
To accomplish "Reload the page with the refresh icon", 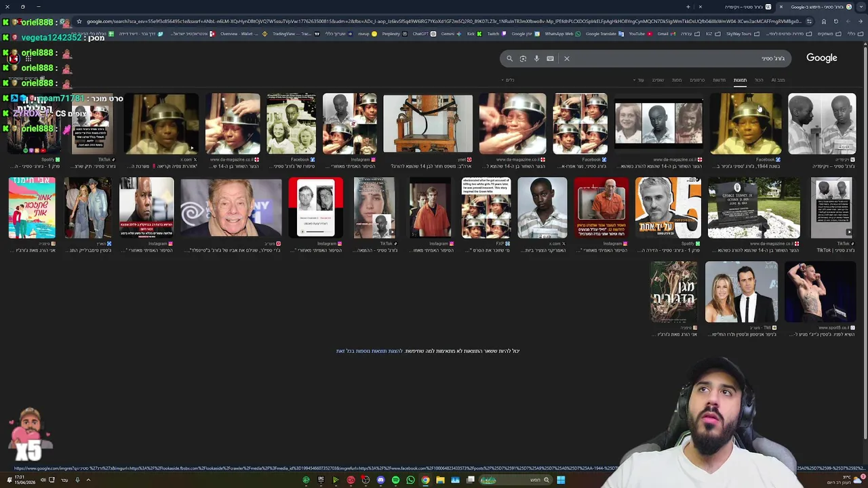I will (x=836, y=21).
